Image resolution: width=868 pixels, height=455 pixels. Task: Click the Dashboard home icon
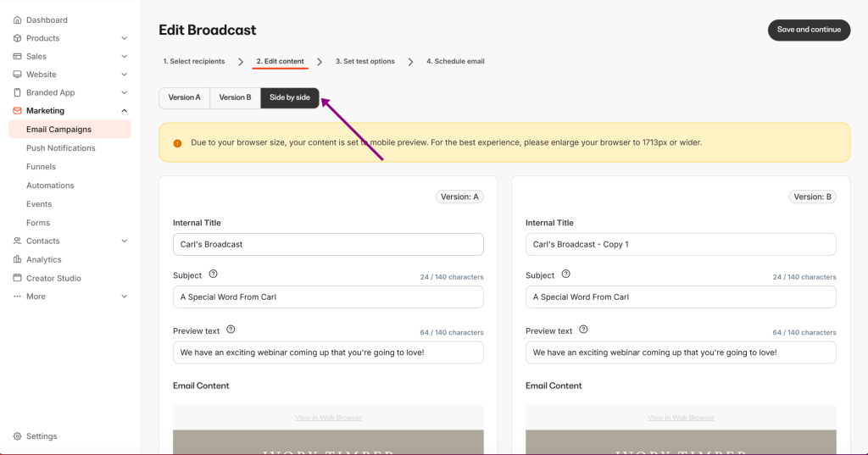[x=17, y=20]
